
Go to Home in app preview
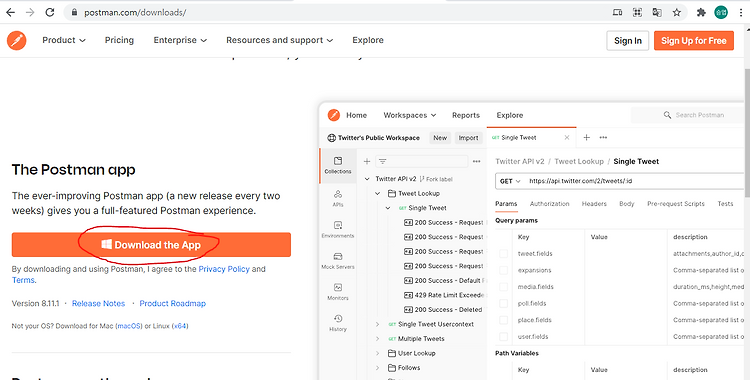[x=356, y=115]
